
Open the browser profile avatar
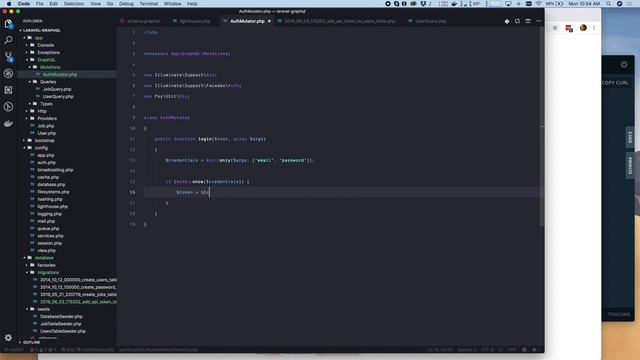tap(583, 28)
